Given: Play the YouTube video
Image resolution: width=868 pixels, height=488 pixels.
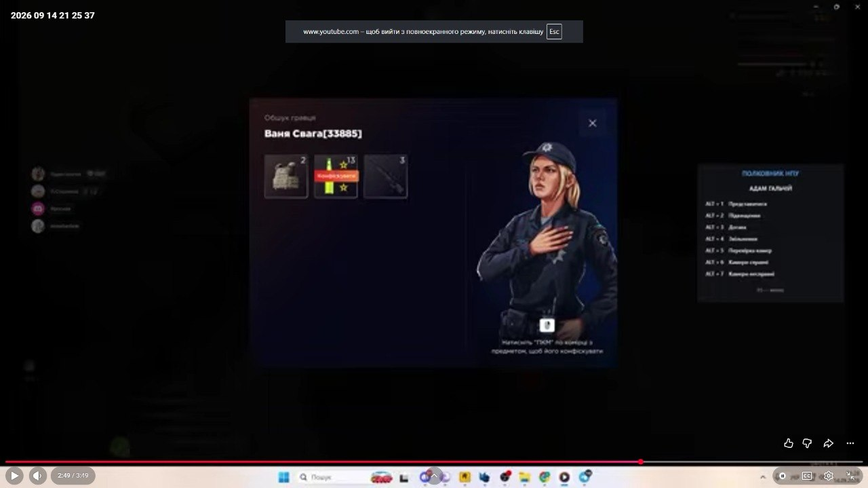Looking at the screenshot, I should tap(14, 476).
